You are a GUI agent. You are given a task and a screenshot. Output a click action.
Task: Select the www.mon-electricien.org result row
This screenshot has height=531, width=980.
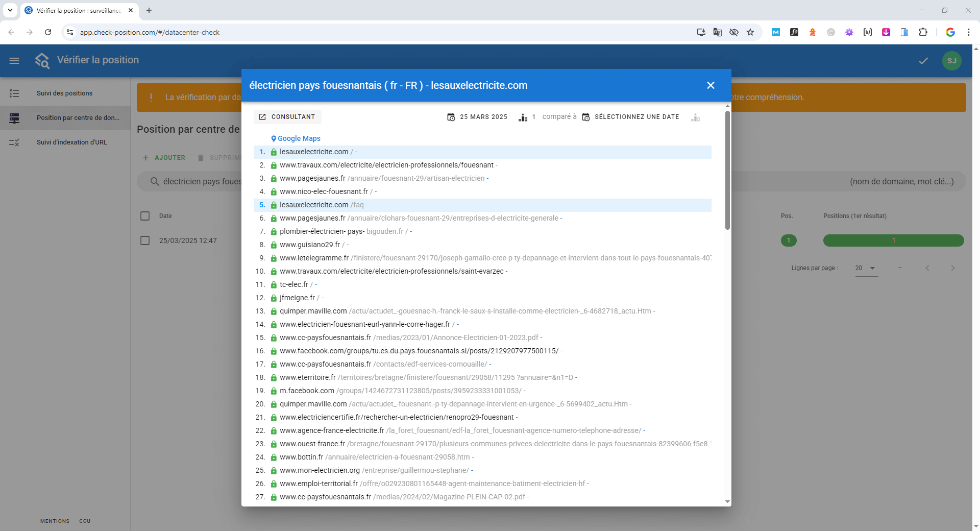coord(482,470)
